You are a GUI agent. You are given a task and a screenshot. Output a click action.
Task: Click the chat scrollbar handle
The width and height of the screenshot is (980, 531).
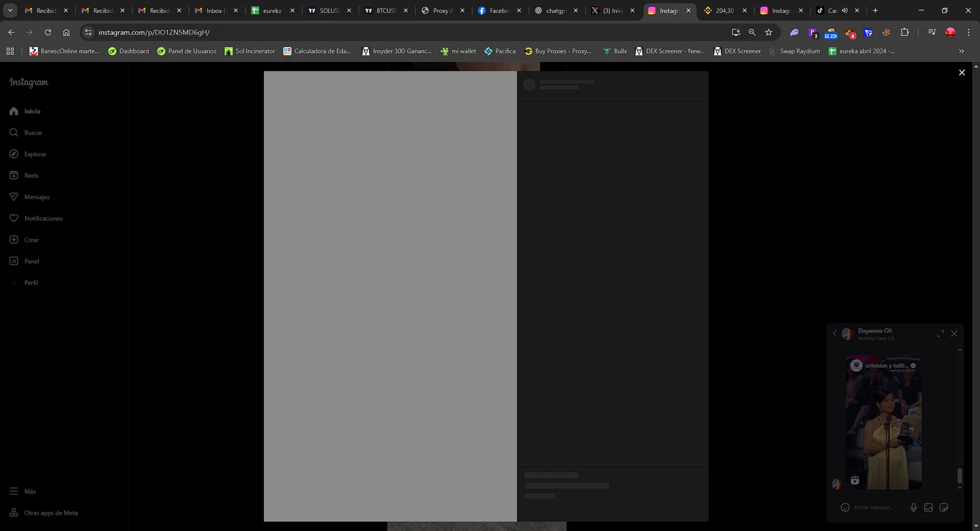pos(960,475)
